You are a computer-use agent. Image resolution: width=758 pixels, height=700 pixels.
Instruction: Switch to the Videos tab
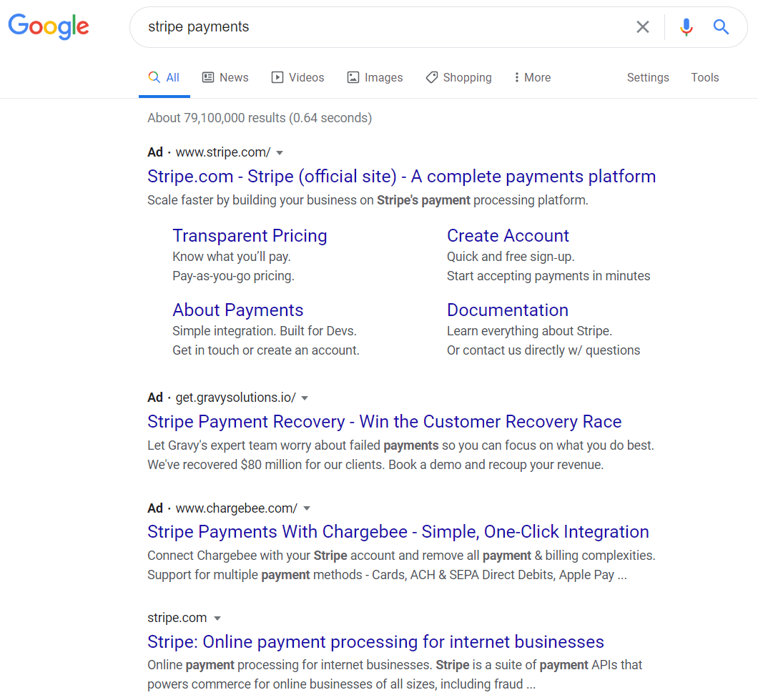(x=297, y=77)
